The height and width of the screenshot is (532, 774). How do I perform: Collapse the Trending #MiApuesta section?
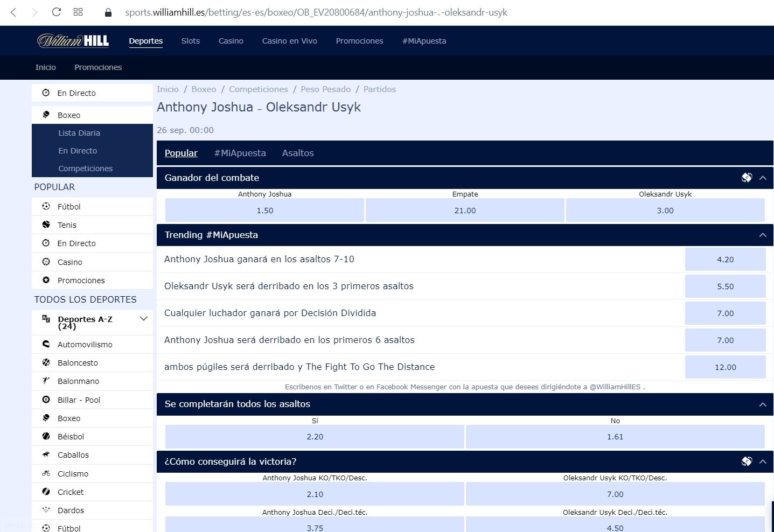(x=763, y=235)
